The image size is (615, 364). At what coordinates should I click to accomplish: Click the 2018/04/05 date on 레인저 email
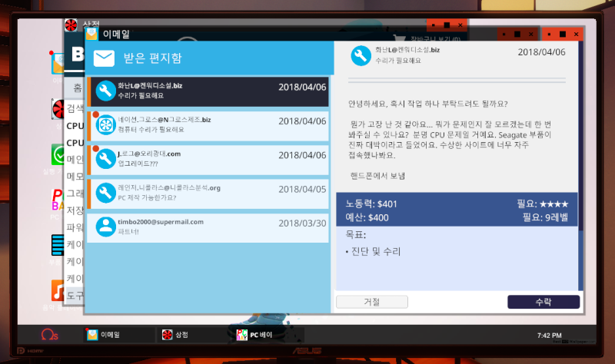tap(302, 189)
